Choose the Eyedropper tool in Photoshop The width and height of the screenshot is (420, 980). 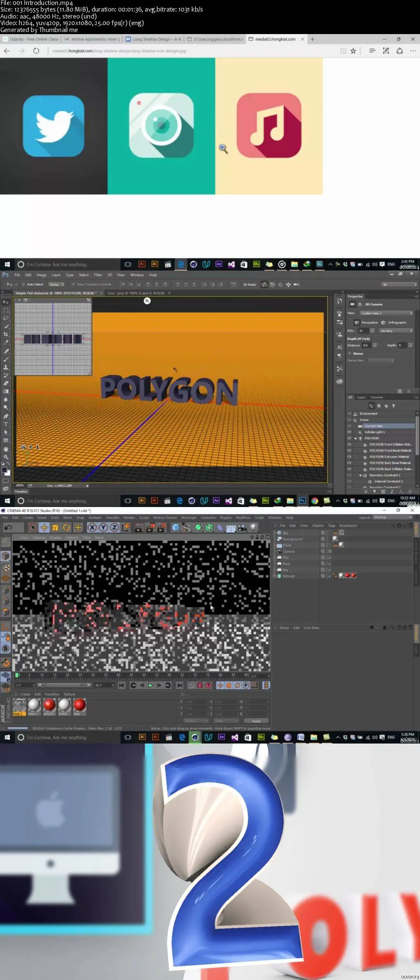click(6, 342)
